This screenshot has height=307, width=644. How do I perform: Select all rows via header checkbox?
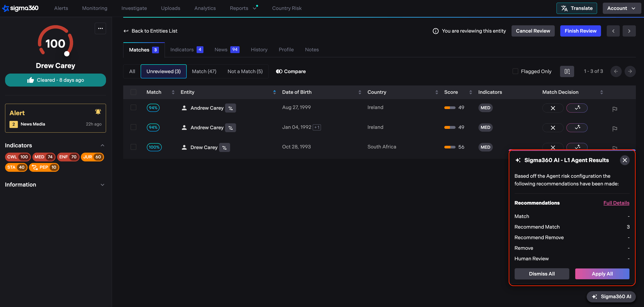pos(134,92)
